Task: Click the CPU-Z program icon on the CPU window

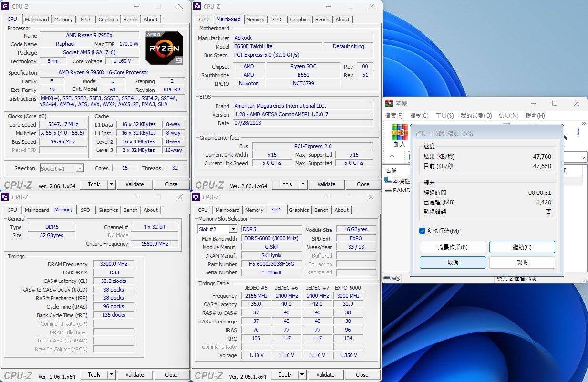Action: click(4, 6)
